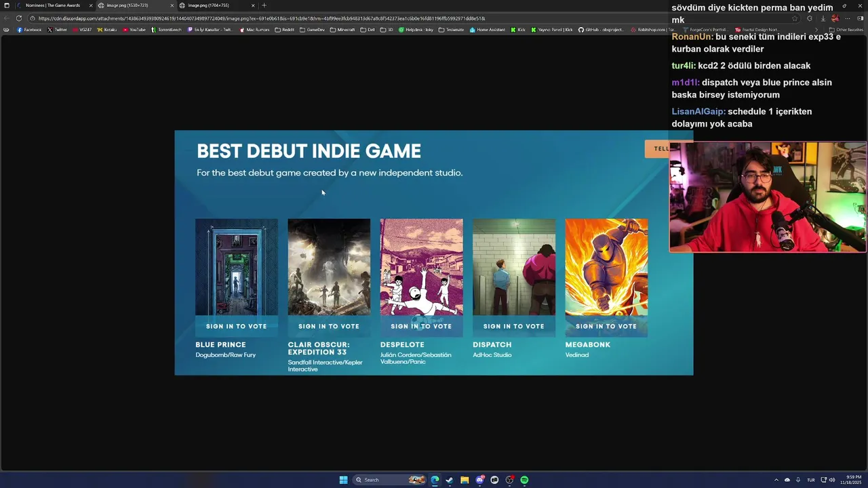This screenshot has height=488, width=868.
Task: Open Microsoft Edge from taskbar
Action: tap(435, 480)
